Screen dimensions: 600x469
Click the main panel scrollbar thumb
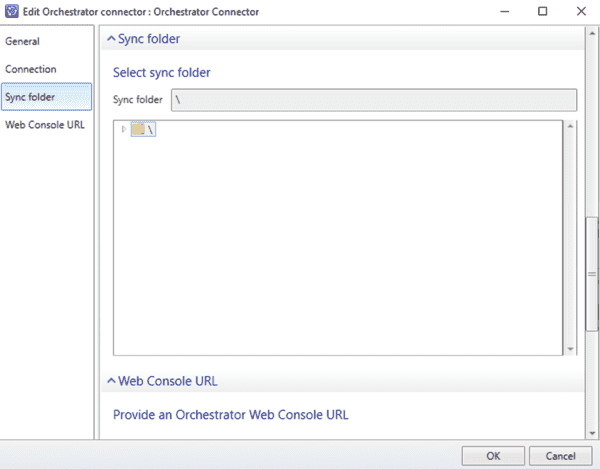coord(592,274)
